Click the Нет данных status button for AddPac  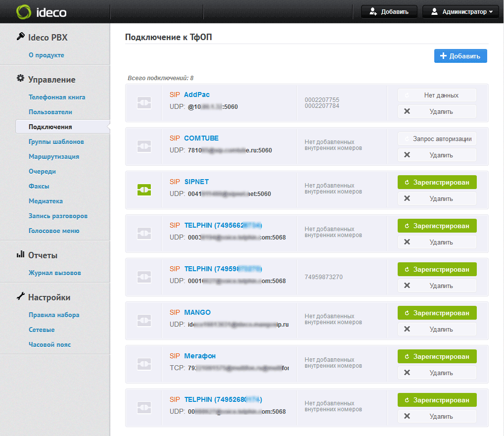coord(437,95)
